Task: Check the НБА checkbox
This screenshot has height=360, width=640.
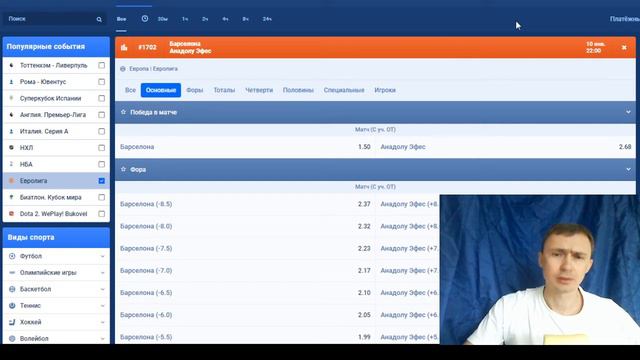Action: click(102, 164)
